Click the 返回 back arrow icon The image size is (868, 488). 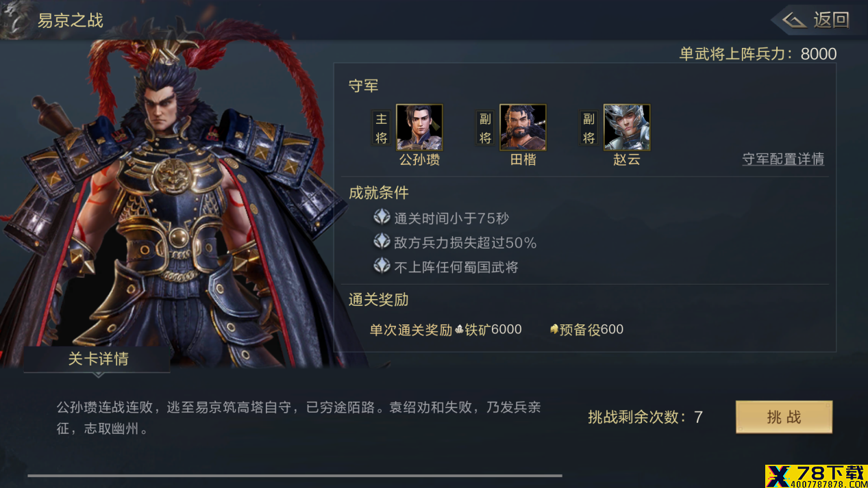(x=794, y=20)
